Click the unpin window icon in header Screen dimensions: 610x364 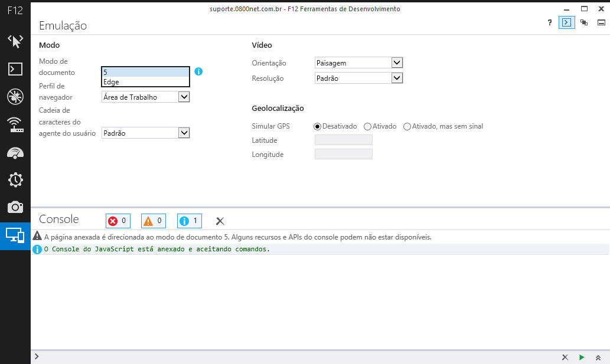tap(584, 22)
